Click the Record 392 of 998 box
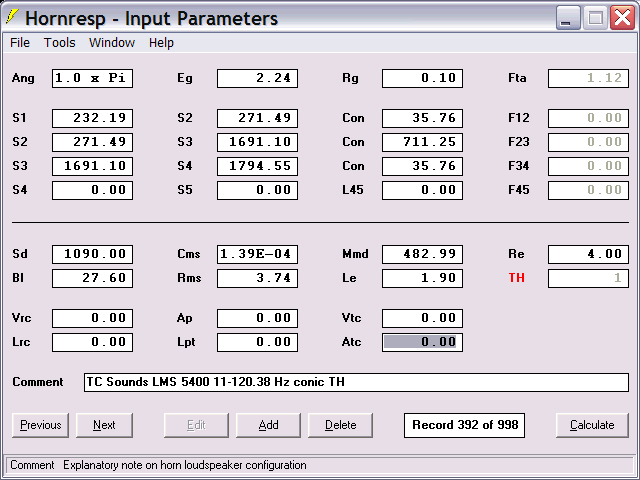The height and width of the screenshot is (480, 640). [x=464, y=425]
